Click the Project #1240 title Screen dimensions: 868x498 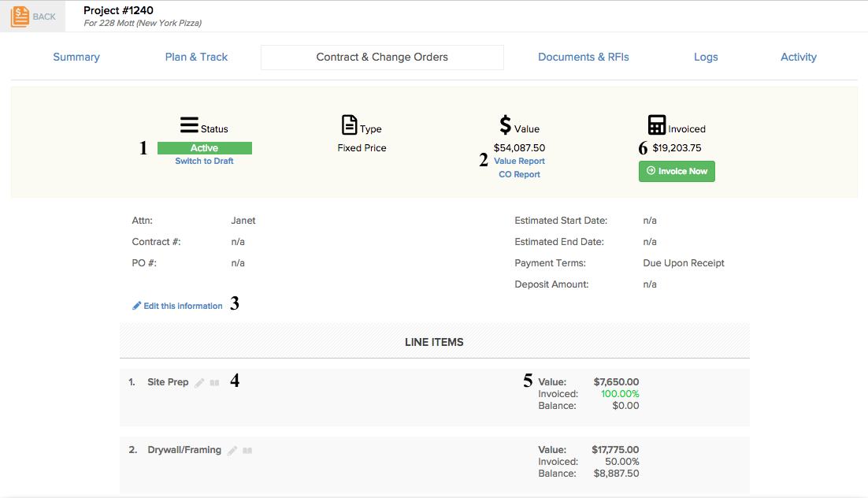118,10
